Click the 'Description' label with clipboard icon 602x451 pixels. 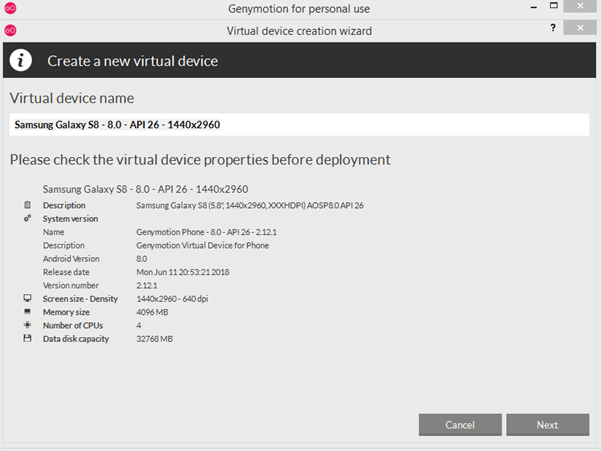[x=64, y=205]
